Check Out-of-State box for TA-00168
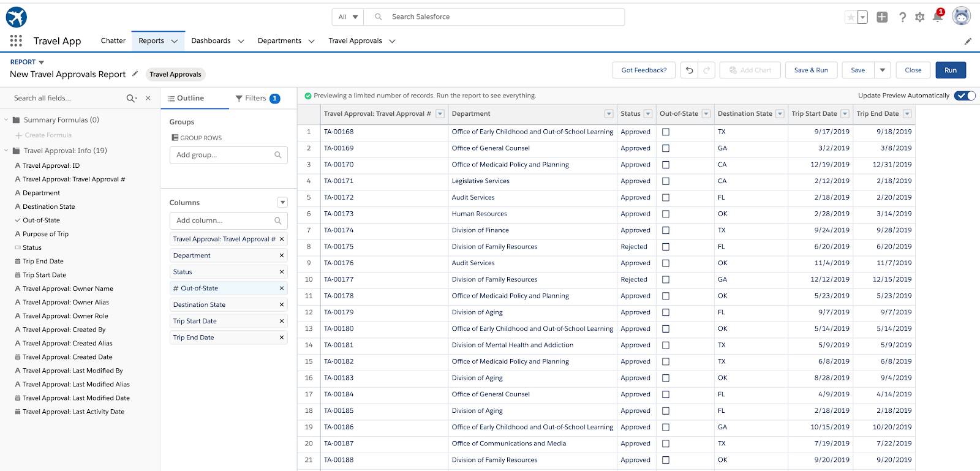The image size is (980, 471). pos(666,132)
